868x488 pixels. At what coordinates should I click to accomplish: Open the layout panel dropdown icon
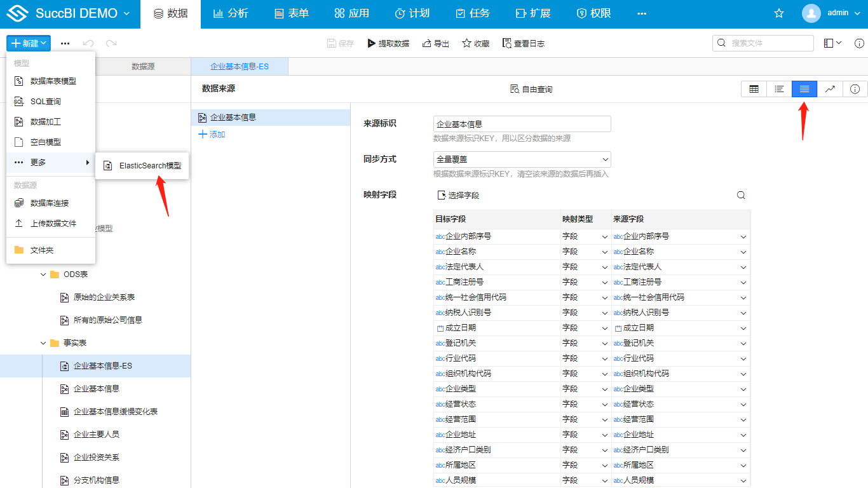832,43
